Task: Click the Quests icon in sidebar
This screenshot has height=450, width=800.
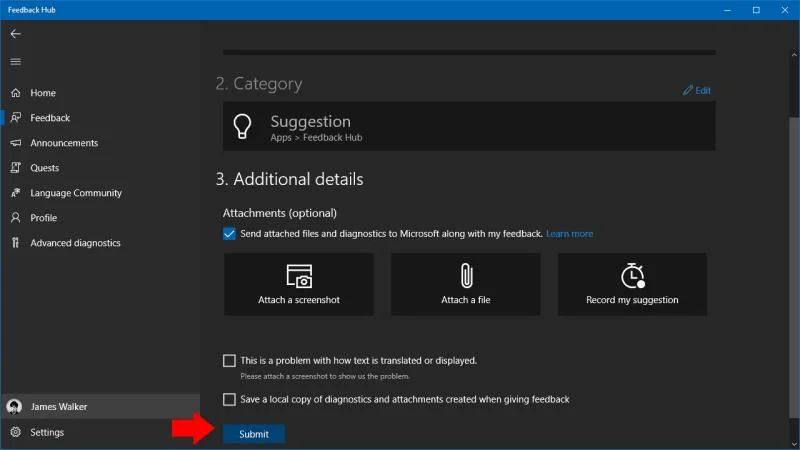Action: click(16, 168)
